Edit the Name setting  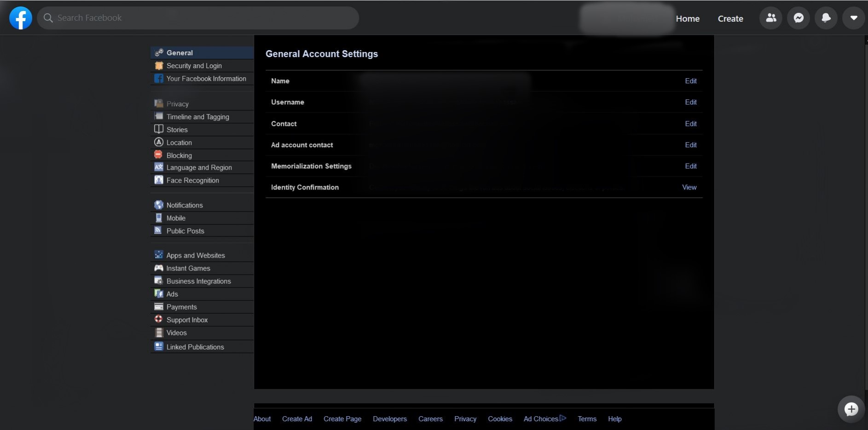pyautogui.click(x=691, y=81)
